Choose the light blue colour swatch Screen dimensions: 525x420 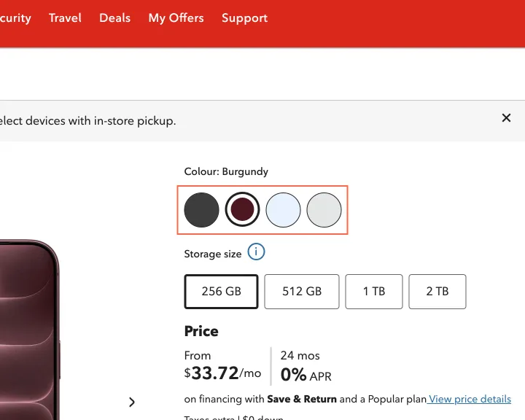click(283, 210)
